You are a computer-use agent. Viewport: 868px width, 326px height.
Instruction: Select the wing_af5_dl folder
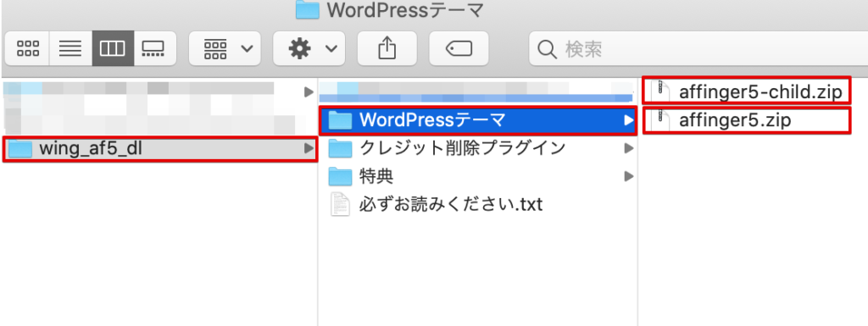(160, 149)
